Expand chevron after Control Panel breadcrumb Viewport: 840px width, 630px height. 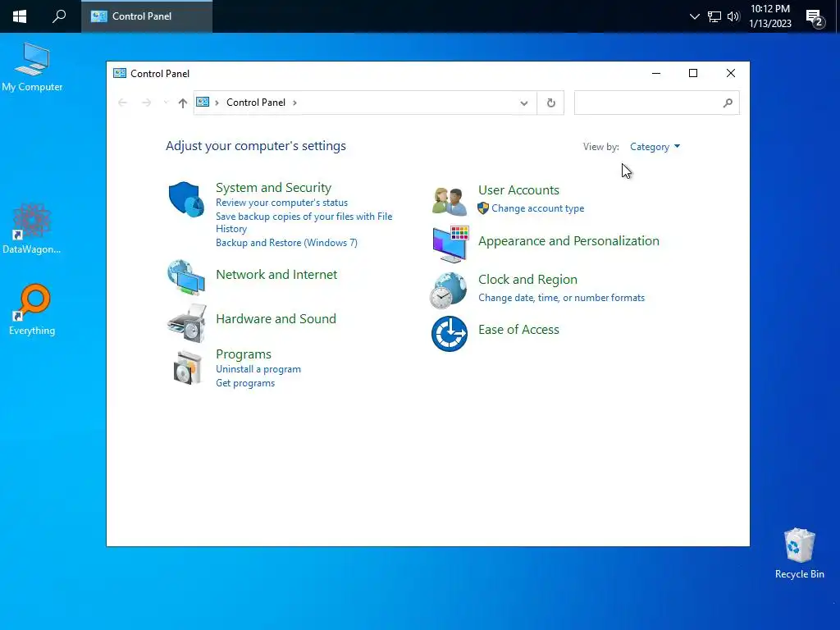coord(294,103)
